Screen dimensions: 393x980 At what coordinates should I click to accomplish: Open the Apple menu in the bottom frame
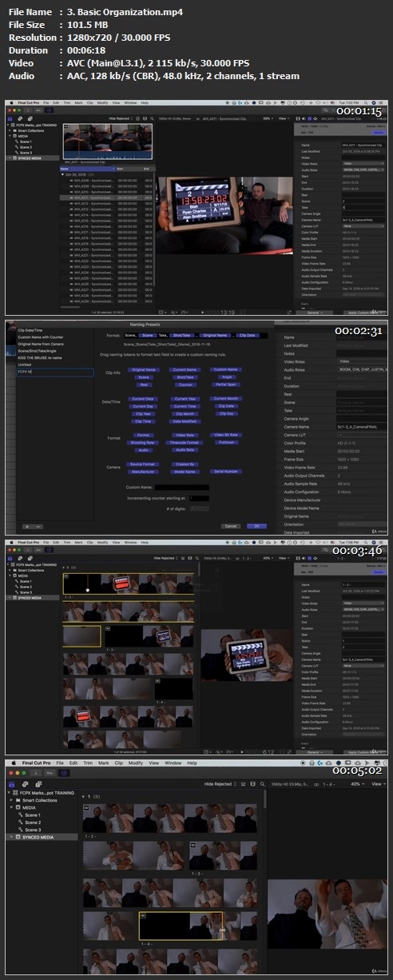pyautogui.click(x=14, y=763)
